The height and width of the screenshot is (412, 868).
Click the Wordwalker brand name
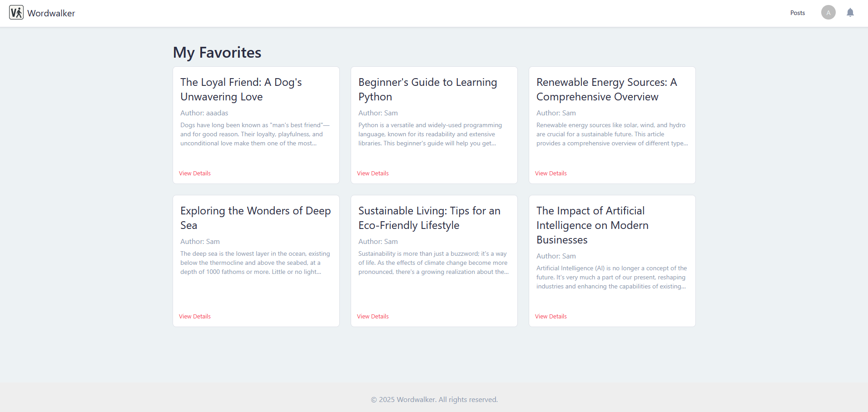[51, 13]
